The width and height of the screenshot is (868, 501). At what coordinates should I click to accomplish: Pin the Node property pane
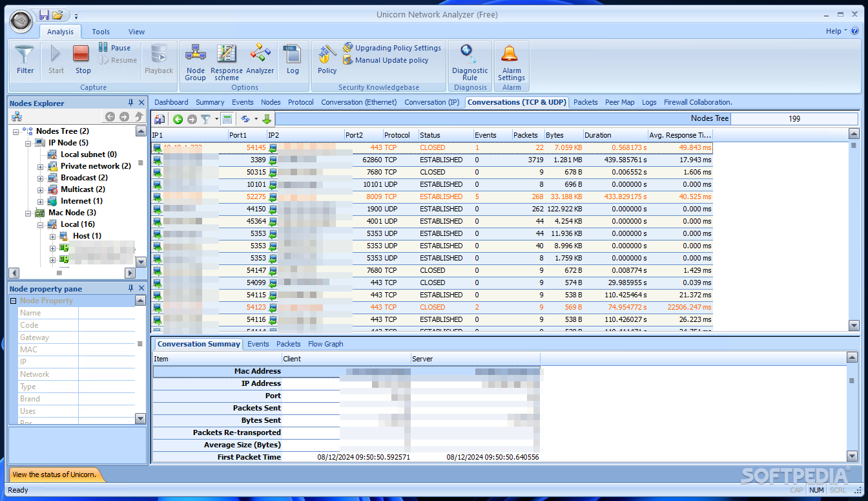(x=131, y=288)
